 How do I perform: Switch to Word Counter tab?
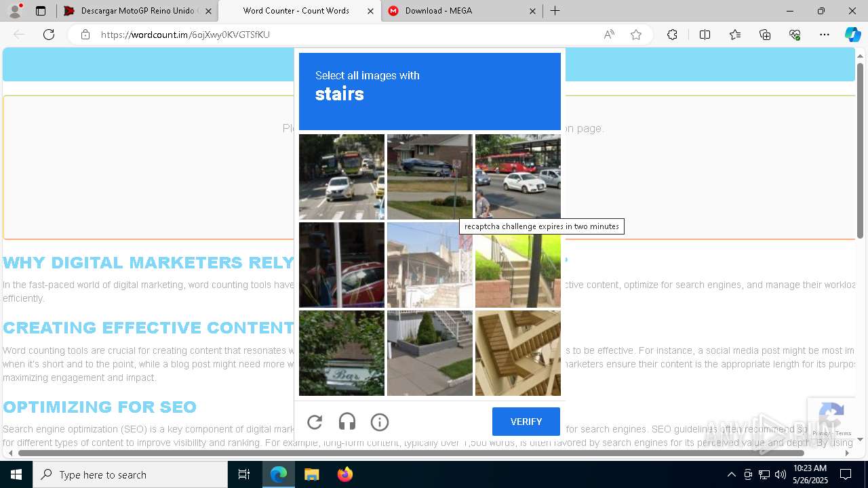pos(299,11)
